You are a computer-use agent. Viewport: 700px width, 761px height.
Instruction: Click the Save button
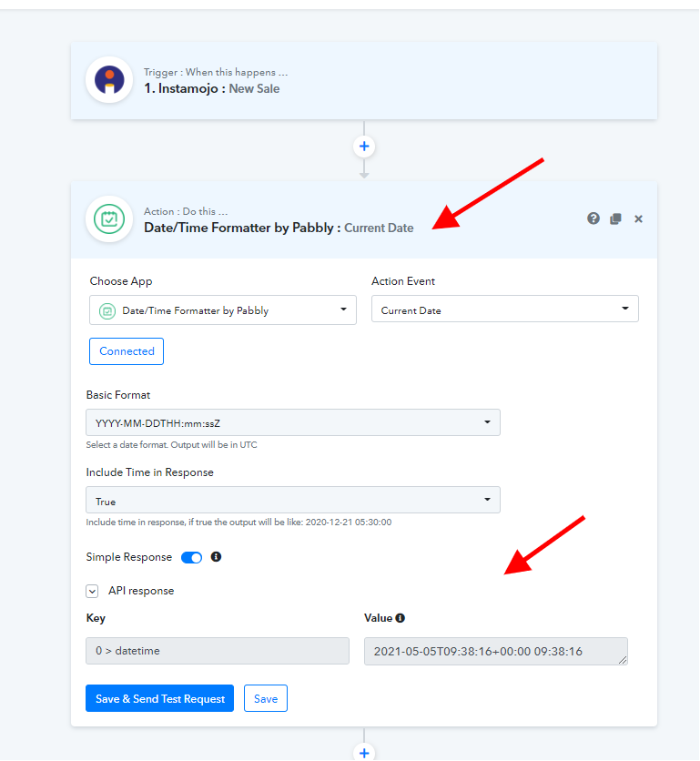(x=266, y=698)
